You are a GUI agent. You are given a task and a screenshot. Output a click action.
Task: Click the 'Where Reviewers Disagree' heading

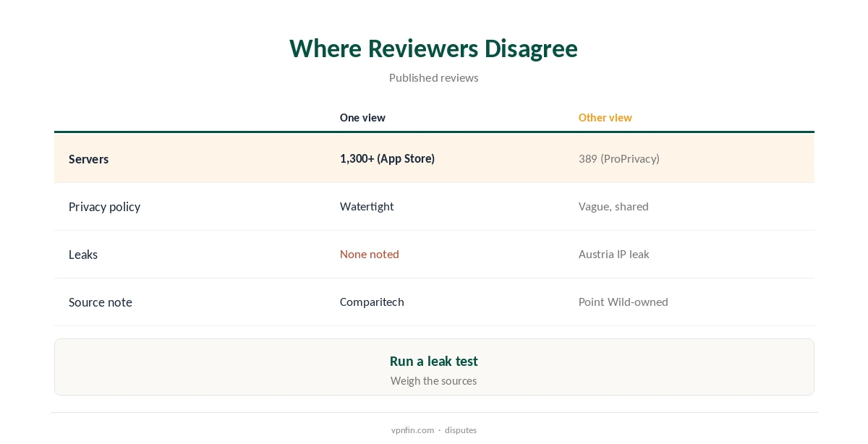[x=433, y=48]
